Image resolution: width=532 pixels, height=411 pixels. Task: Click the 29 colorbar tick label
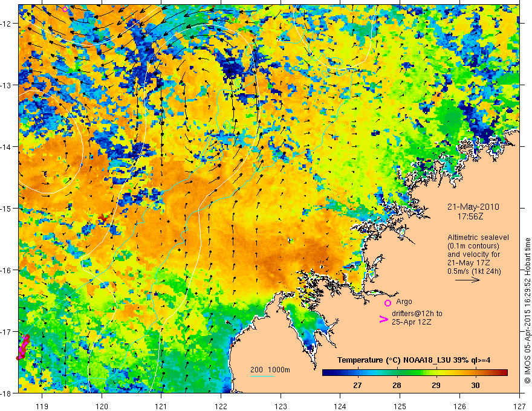pos(436,385)
